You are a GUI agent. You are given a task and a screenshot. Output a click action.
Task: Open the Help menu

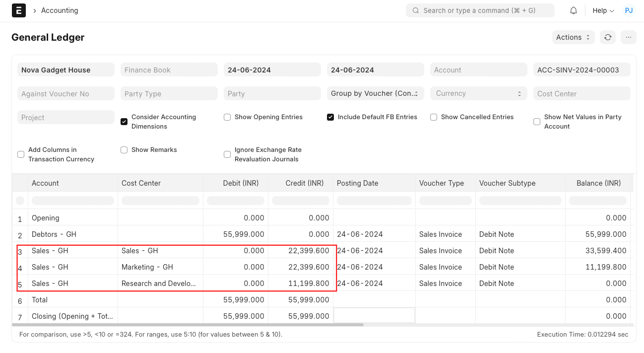[603, 10]
